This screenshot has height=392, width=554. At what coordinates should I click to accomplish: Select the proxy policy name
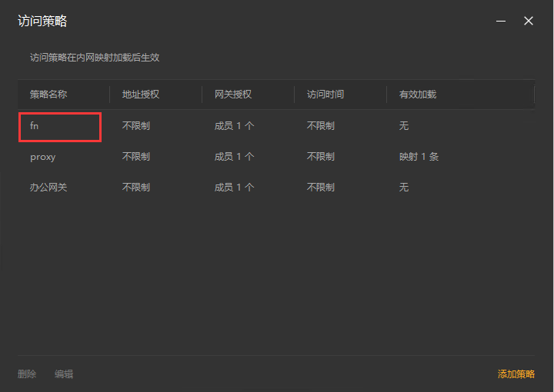[x=43, y=157]
